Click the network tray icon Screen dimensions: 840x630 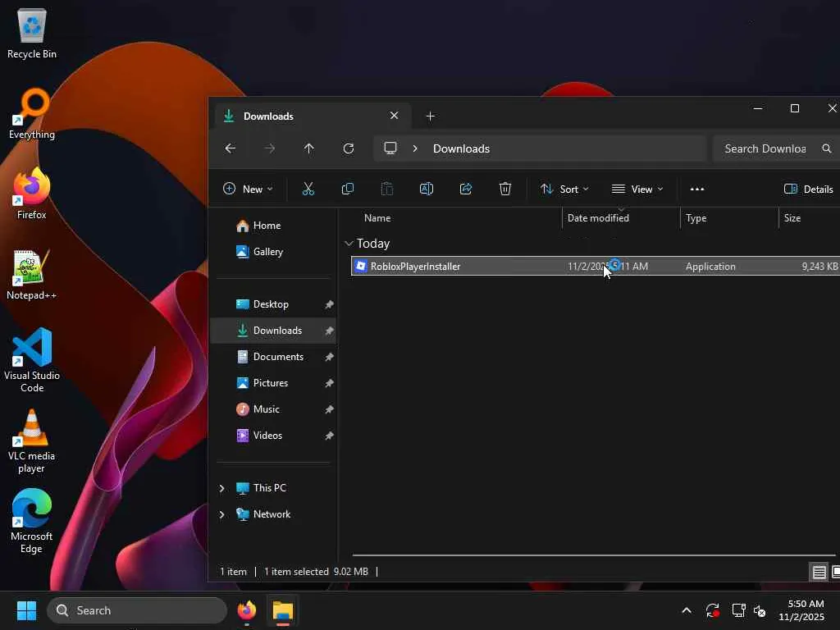click(739, 610)
